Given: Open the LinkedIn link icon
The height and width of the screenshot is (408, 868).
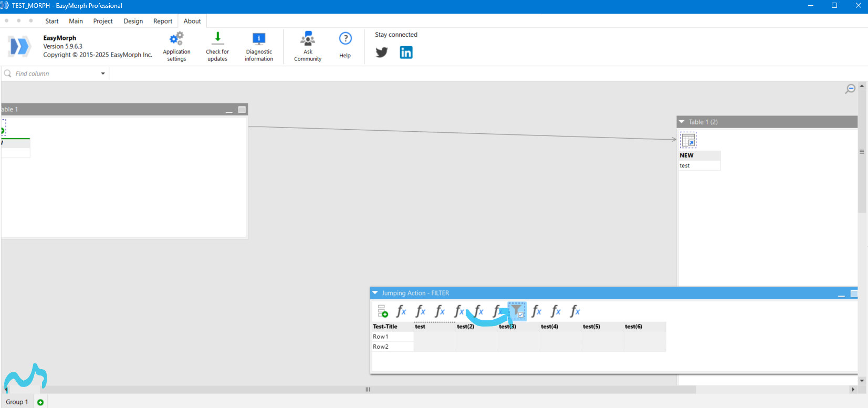Looking at the screenshot, I should 406,53.
